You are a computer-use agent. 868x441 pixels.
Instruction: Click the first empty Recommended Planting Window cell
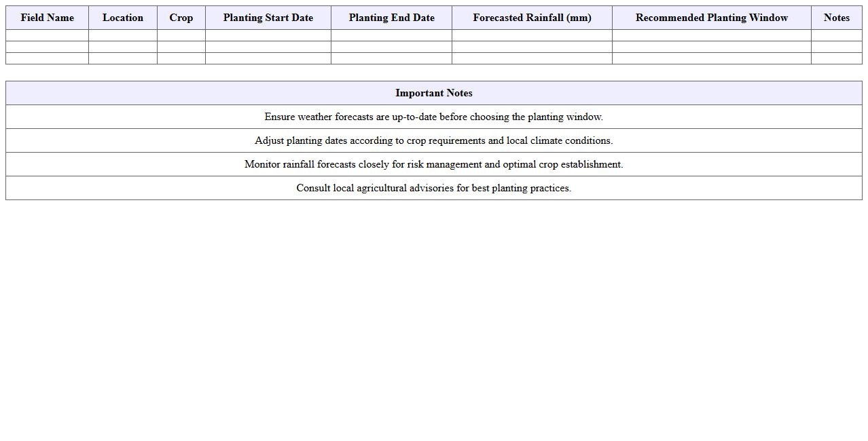pyautogui.click(x=712, y=35)
